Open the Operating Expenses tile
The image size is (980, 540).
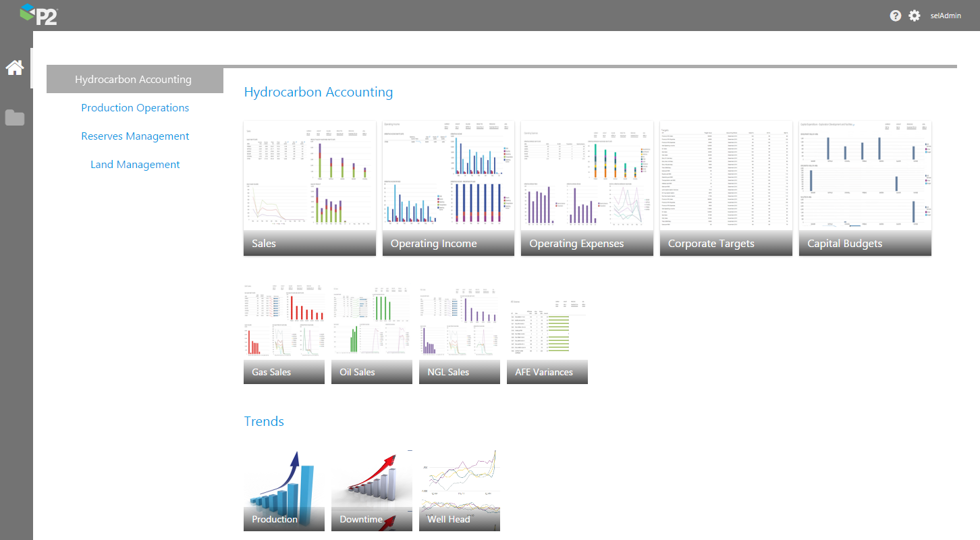tap(587, 188)
